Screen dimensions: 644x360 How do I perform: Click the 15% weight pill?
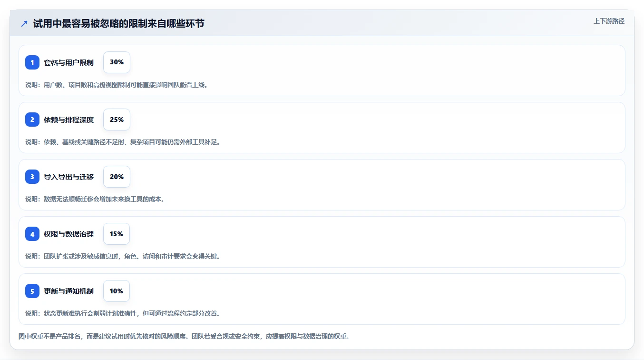[117, 234]
